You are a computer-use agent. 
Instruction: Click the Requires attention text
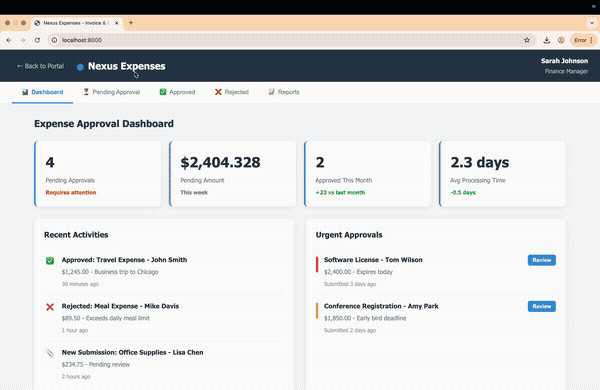click(x=71, y=193)
